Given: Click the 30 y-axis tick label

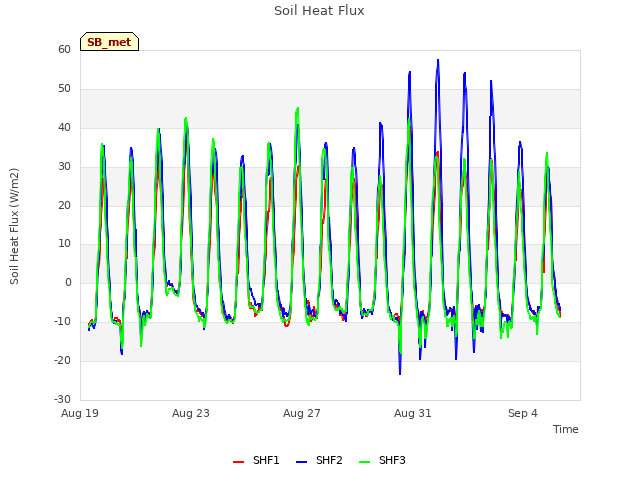Looking at the screenshot, I should point(64,167).
